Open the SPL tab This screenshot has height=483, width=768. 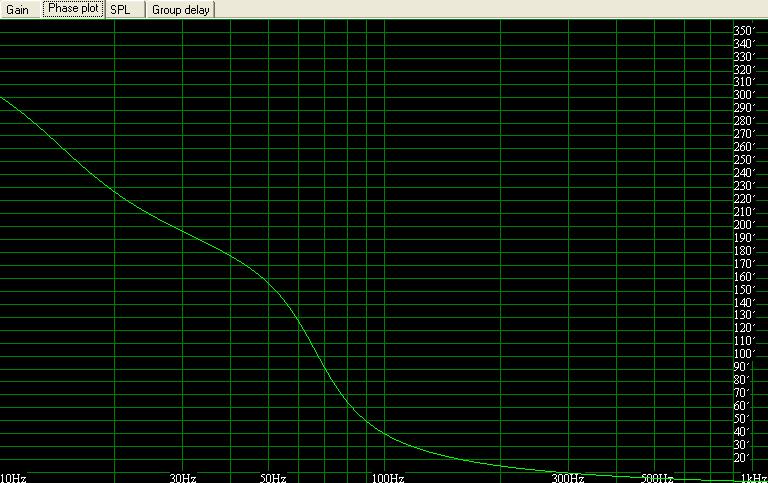(120, 9)
